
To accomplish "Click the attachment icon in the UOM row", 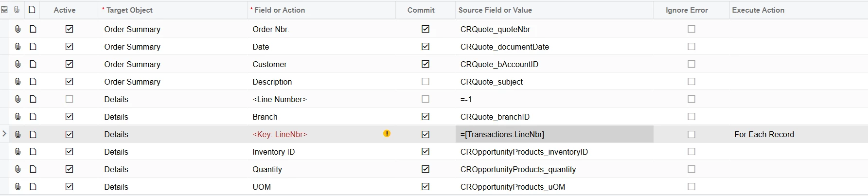I will 18,187.
